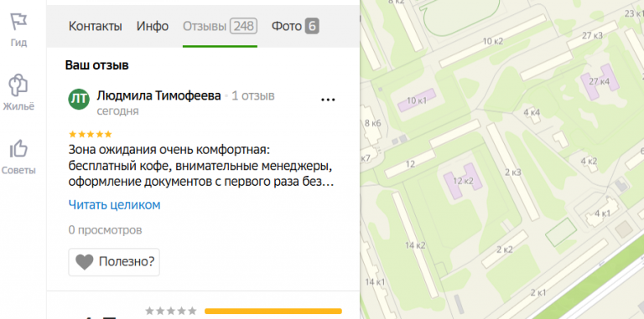Click the ЛТ green avatar circle

(79, 99)
